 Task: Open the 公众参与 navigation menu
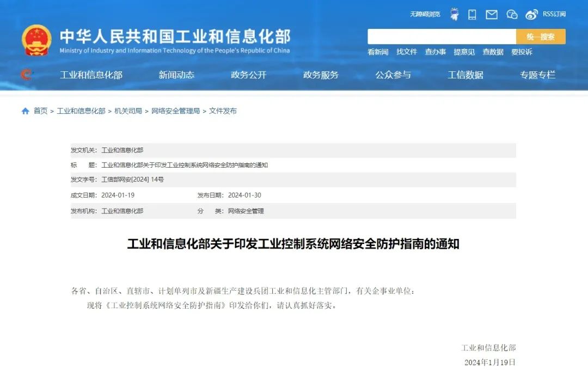[x=394, y=75]
